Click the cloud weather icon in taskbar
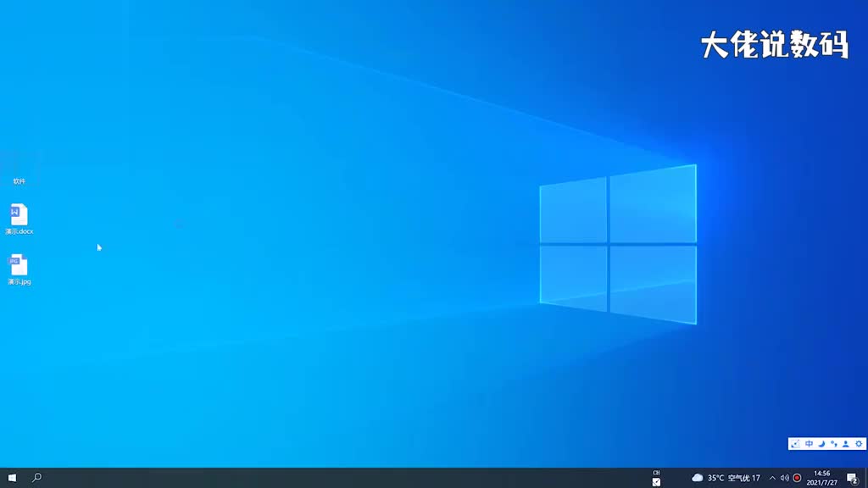Image resolution: width=868 pixels, height=488 pixels. (x=697, y=478)
